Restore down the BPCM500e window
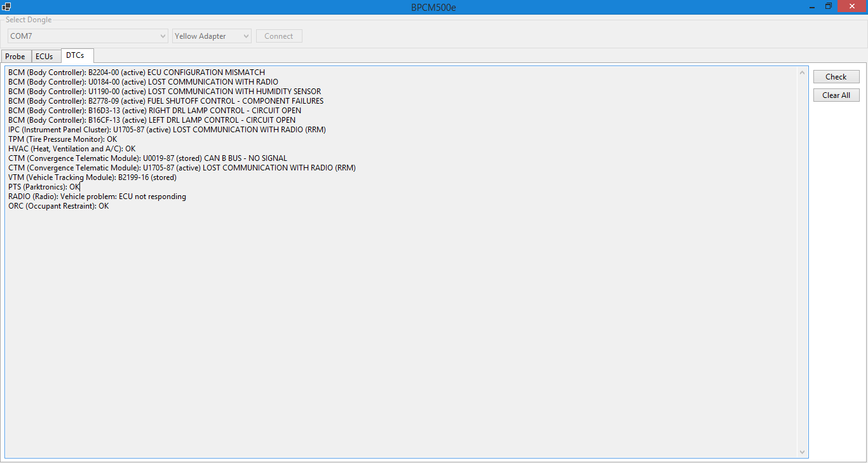868x463 pixels. (x=829, y=6)
